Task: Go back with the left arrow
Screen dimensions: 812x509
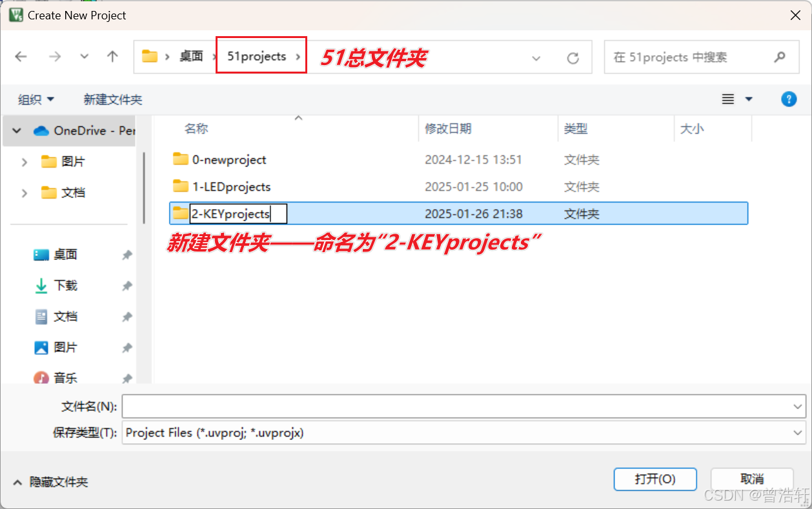Action: click(21, 57)
